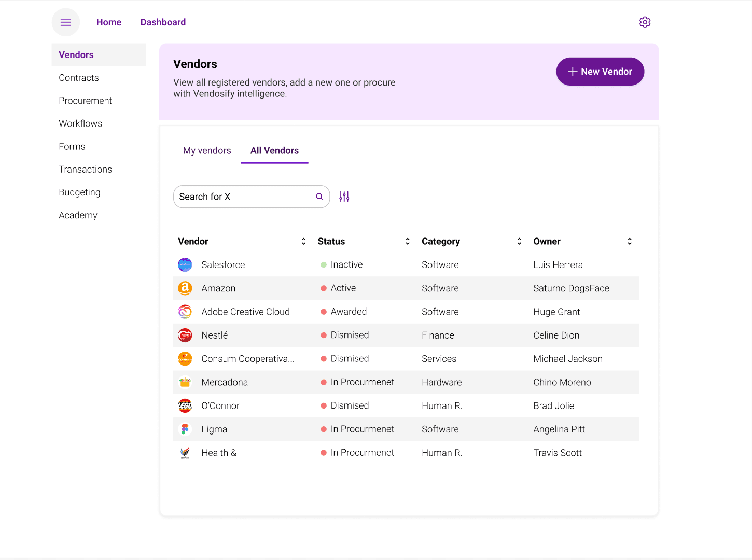The height and width of the screenshot is (560, 752).
Task: Click owner Travis Scott
Action: (x=558, y=453)
